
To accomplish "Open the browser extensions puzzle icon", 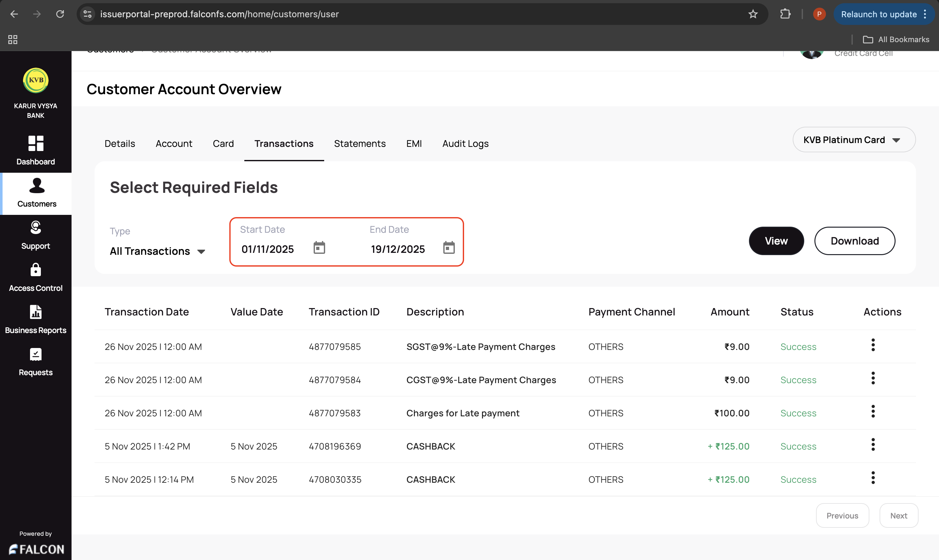I will (x=785, y=14).
